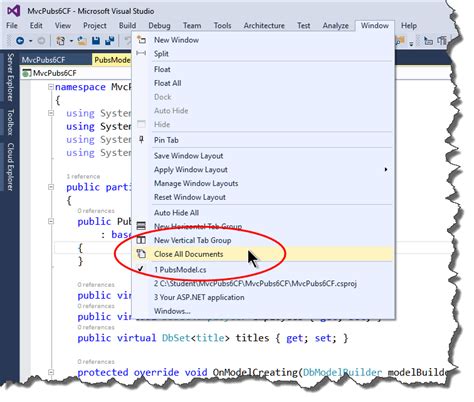Image resolution: width=474 pixels, height=402 pixels.
Task: Click the Open File folder icon
Action: pyautogui.click(x=82, y=41)
